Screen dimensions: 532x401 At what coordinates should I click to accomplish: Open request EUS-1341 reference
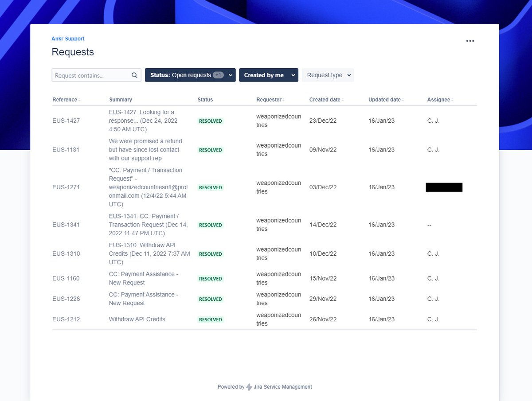[66, 225]
